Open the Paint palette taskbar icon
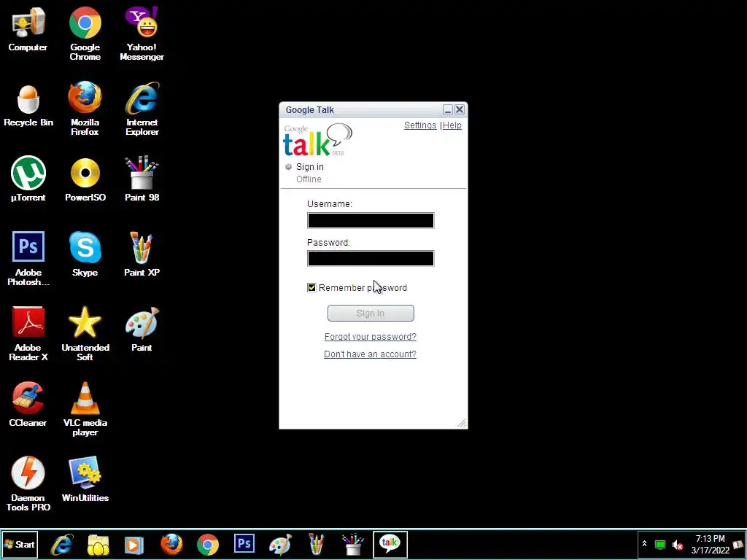Viewport: 747px width, 560px height. click(280, 544)
